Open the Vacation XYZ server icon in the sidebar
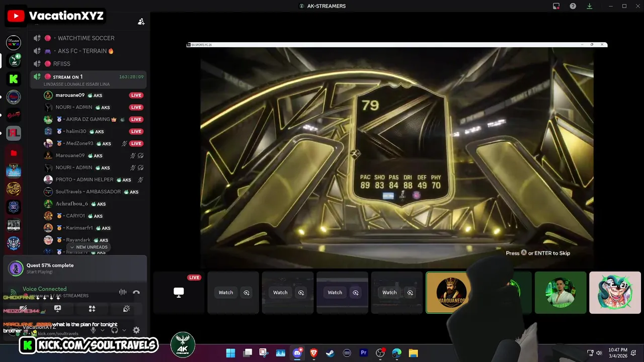This screenshot has height=362, width=644. tap(14, 43)
